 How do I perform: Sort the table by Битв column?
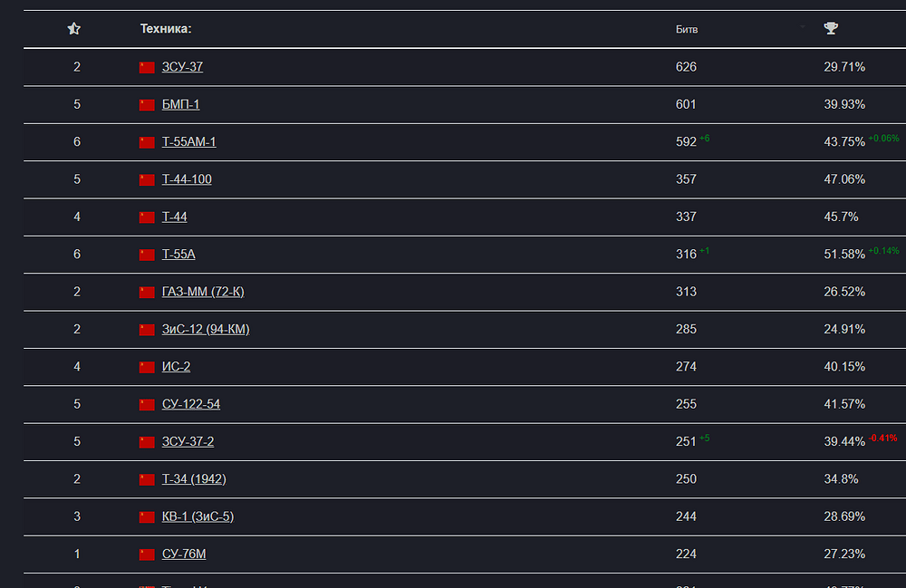(687, 29)
